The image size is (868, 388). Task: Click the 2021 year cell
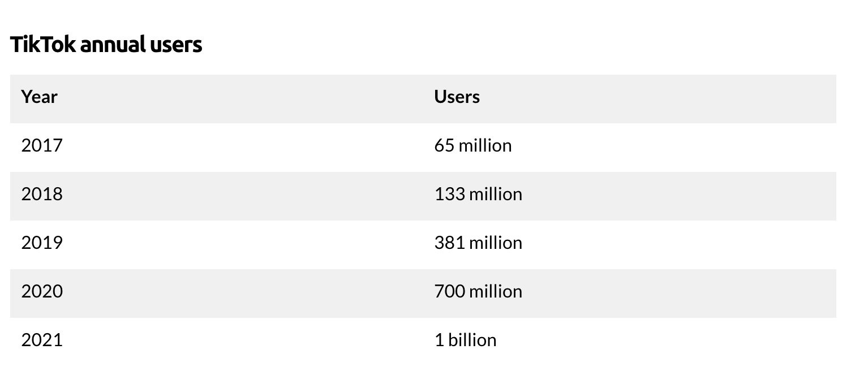pyautogui.click(x=42, y=340)
